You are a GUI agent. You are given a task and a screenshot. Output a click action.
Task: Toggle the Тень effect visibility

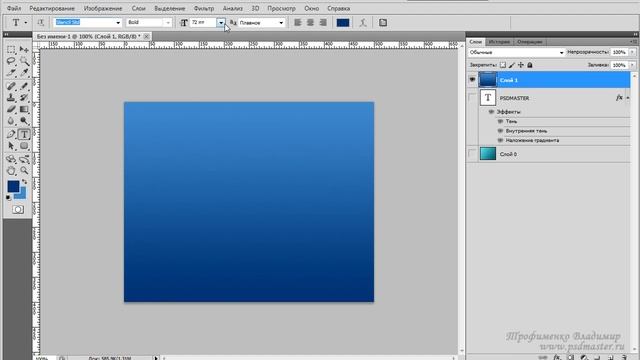500,121
